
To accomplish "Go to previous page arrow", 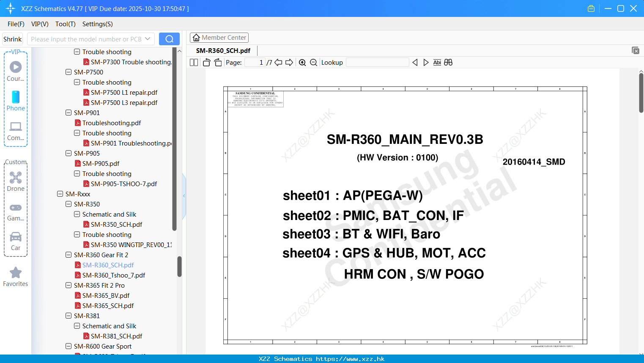I will tap(278, 63).
